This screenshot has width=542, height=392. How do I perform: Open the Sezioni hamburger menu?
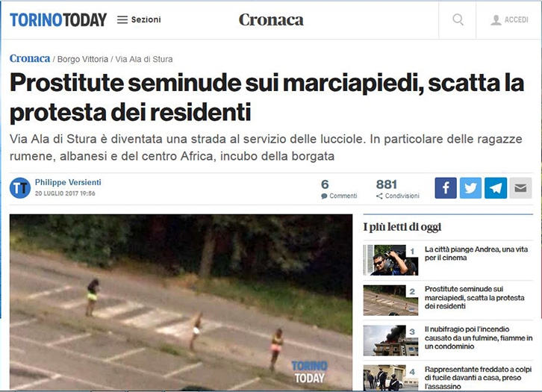[139, 19]
